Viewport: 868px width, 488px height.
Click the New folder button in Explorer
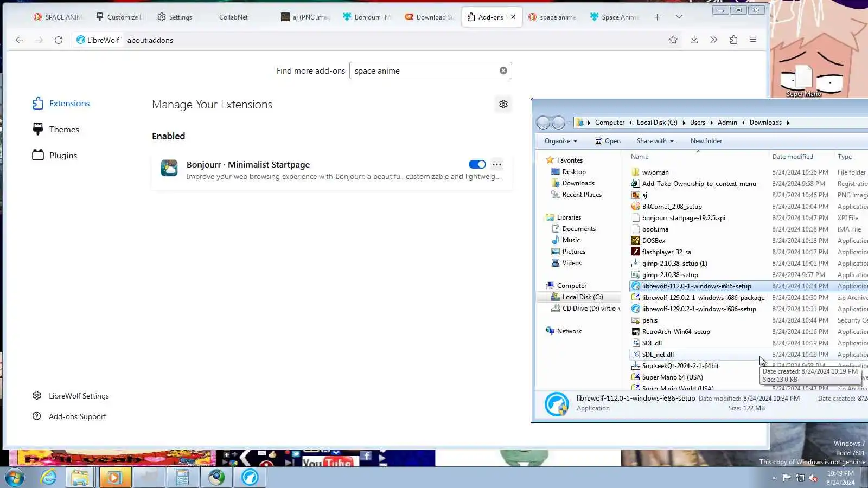click(x=706, y=141)
